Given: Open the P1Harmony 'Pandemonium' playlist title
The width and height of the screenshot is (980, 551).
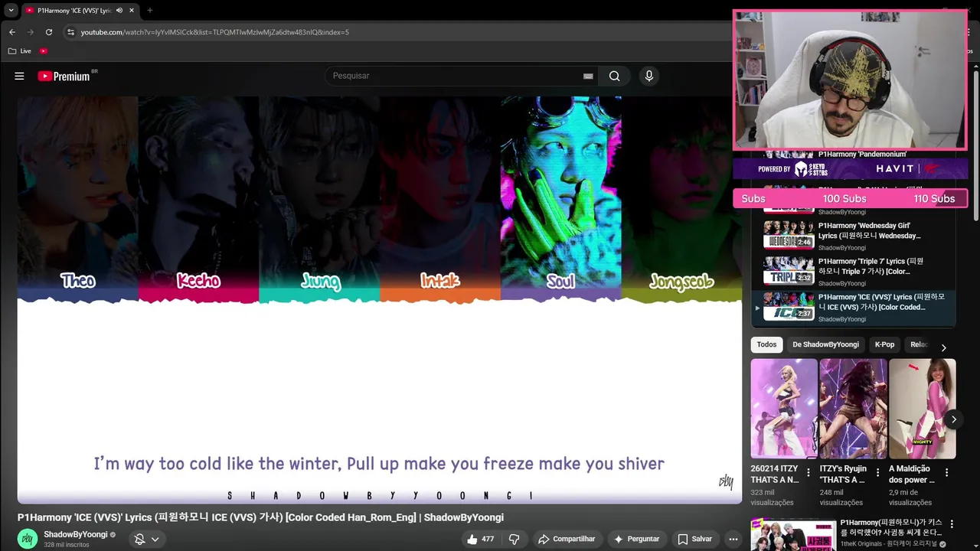Looking at the screenshot, I should (x=862, y=154).
